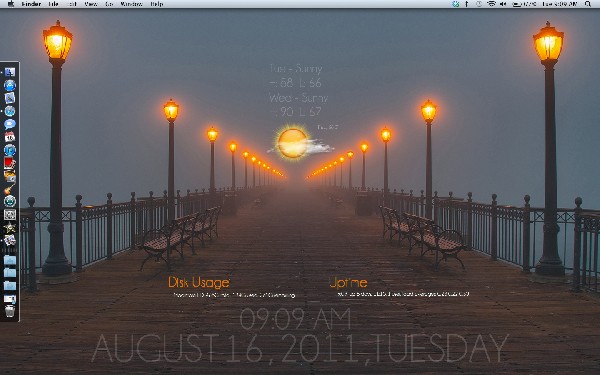Launch iMovie star icon in the dock
This screenshot has width=600, height=375.
(x=10, y=227)
